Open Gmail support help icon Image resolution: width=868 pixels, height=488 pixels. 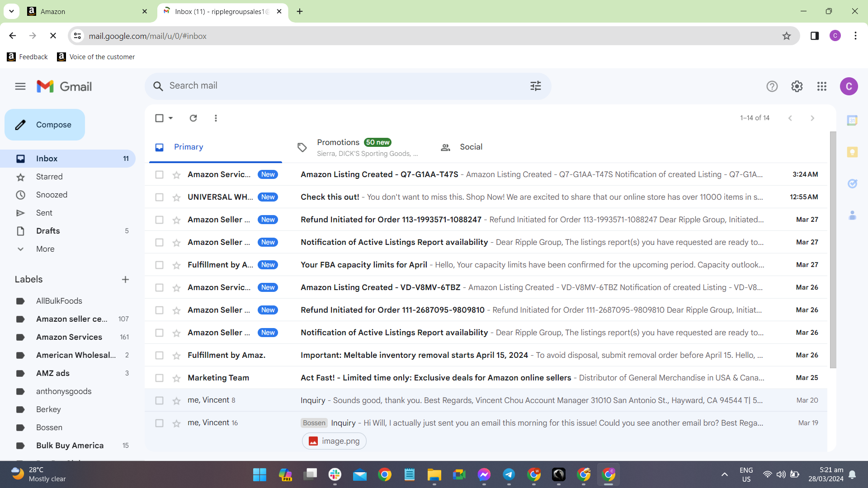pos(772,86)
